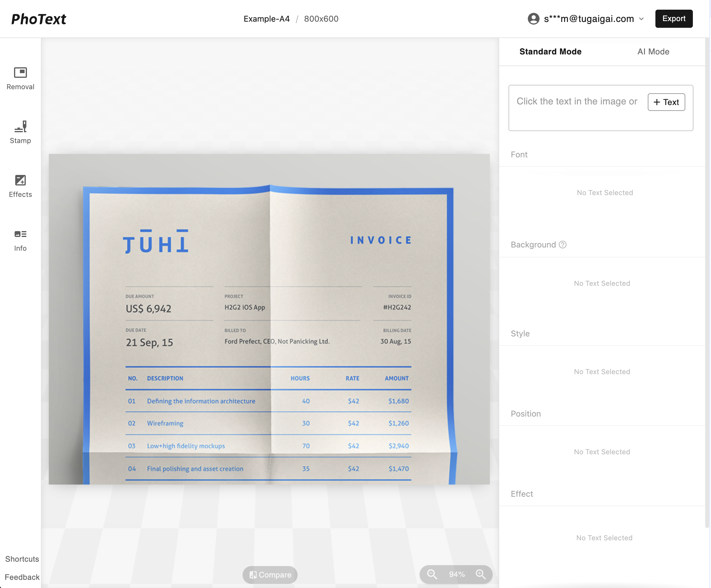Image resolution: width=711 pixels, height=588 pixels.
Task: Click the Add Text button
Action: [x=666, y=102]
